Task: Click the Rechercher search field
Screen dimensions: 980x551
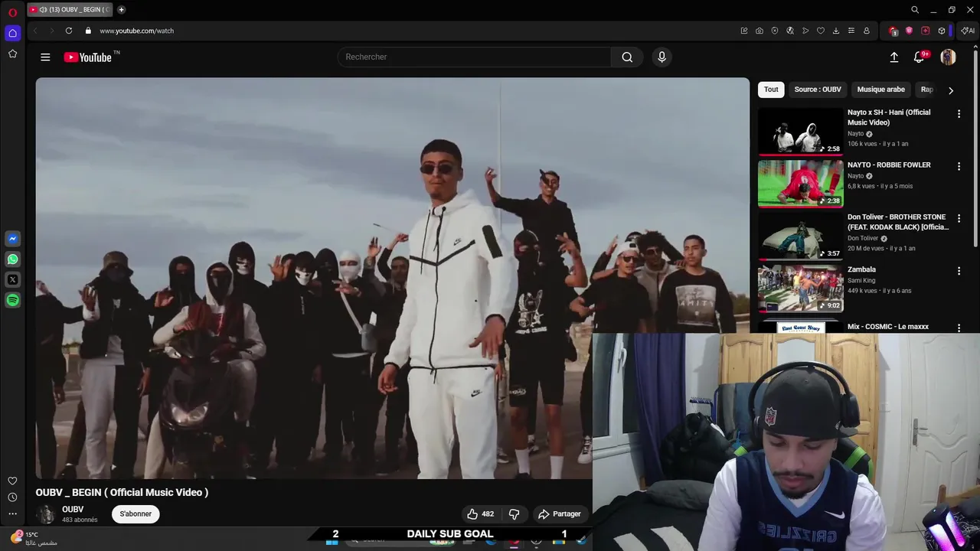Action: 474,57
